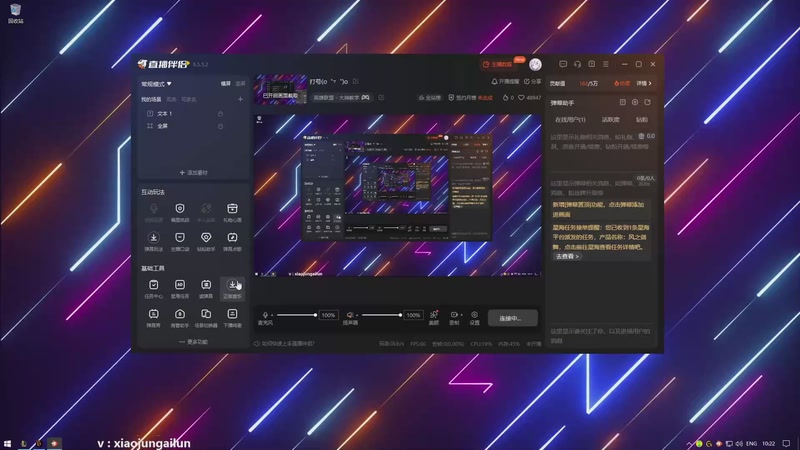Edit the stream title with pencil icon

(356, 81)
